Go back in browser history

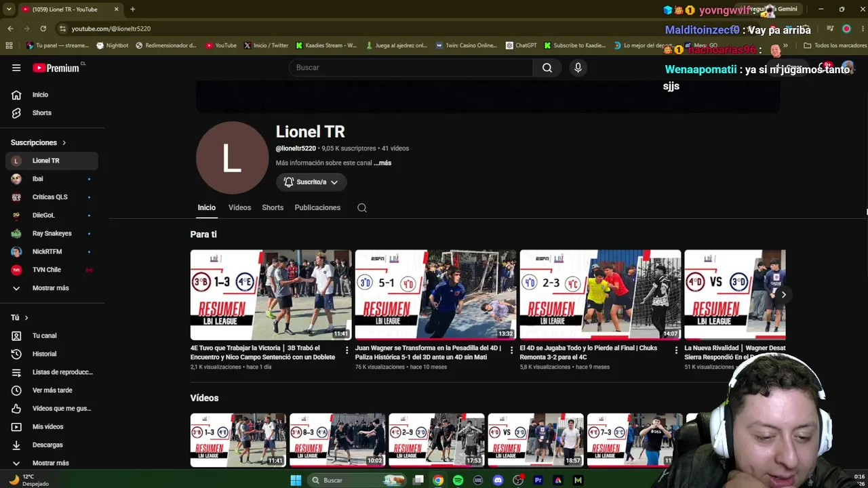click(x=10, y=28)
